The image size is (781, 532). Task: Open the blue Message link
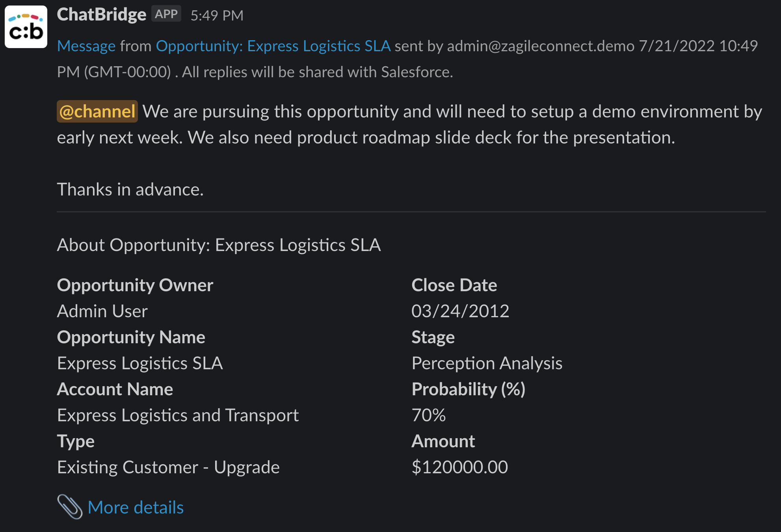(x=86, y=46)
